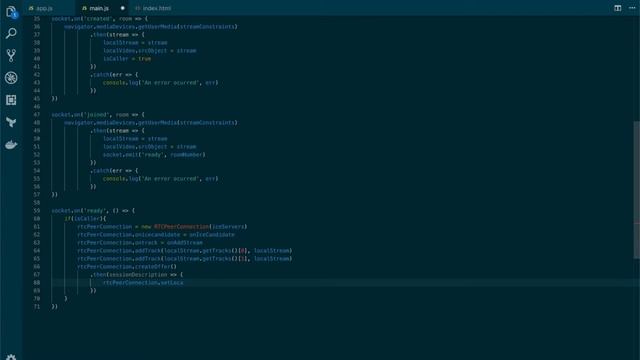
Task: Click the 'then(stream => {' on line 49
Action: (119, 131)
